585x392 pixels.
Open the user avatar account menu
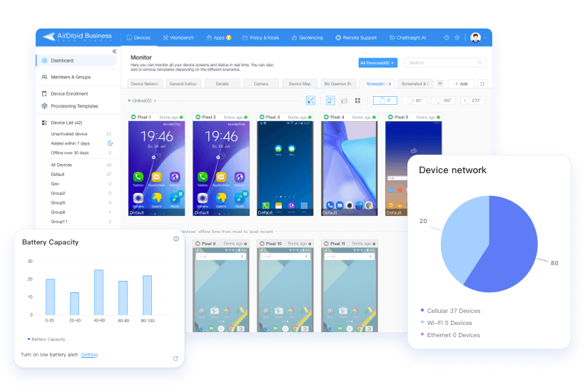point(477,38)
